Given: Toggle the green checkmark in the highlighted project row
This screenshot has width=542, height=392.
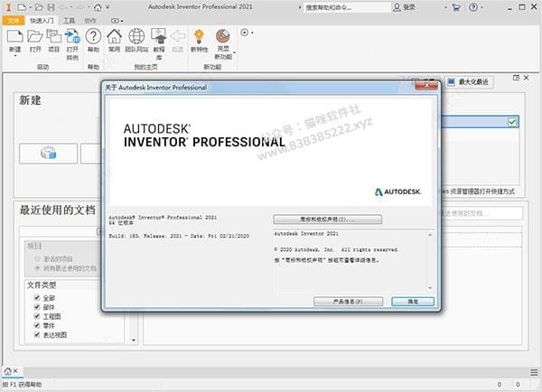Looking at the screenshot, I should (512, 122).
